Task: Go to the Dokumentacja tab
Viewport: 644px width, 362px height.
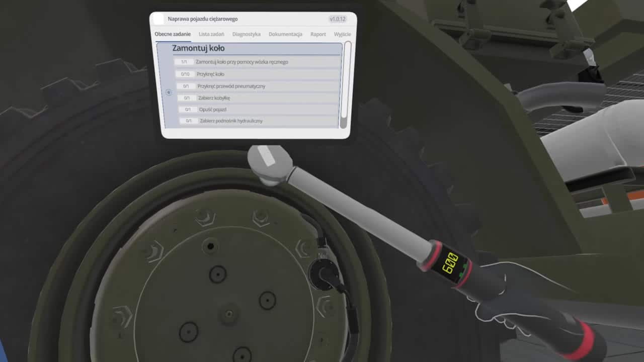Action: click(285, 34)
